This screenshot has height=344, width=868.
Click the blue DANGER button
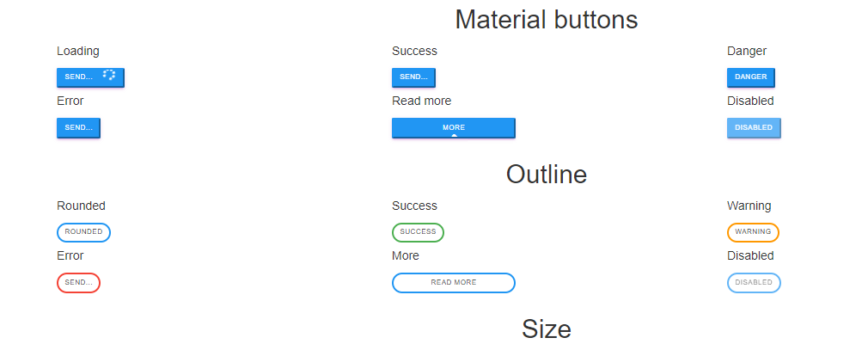[750, 77]
